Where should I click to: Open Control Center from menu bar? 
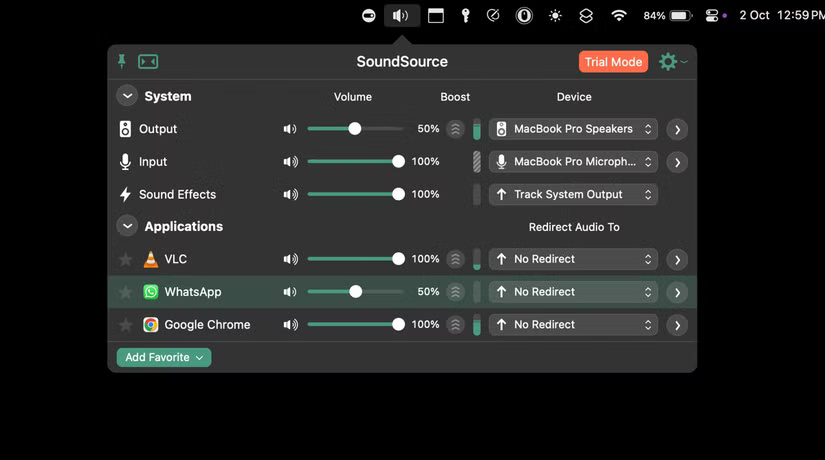pyautogui.click(x=712, y=16)
